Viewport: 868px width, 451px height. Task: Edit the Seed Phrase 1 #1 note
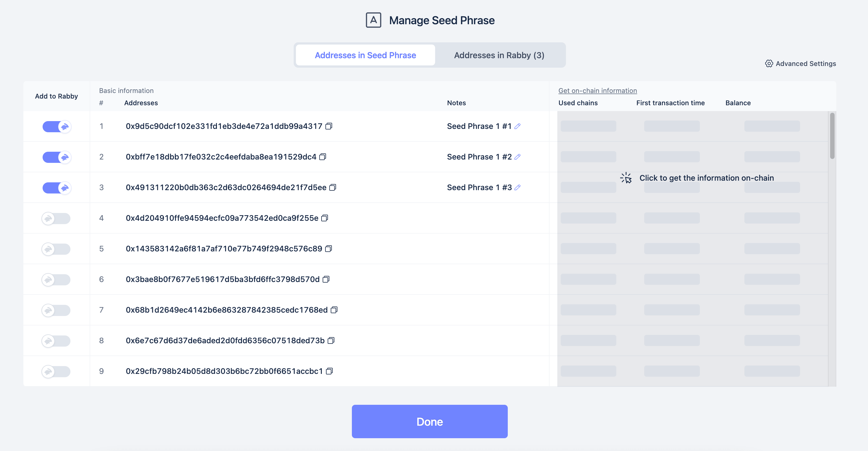tap(518, 126)
